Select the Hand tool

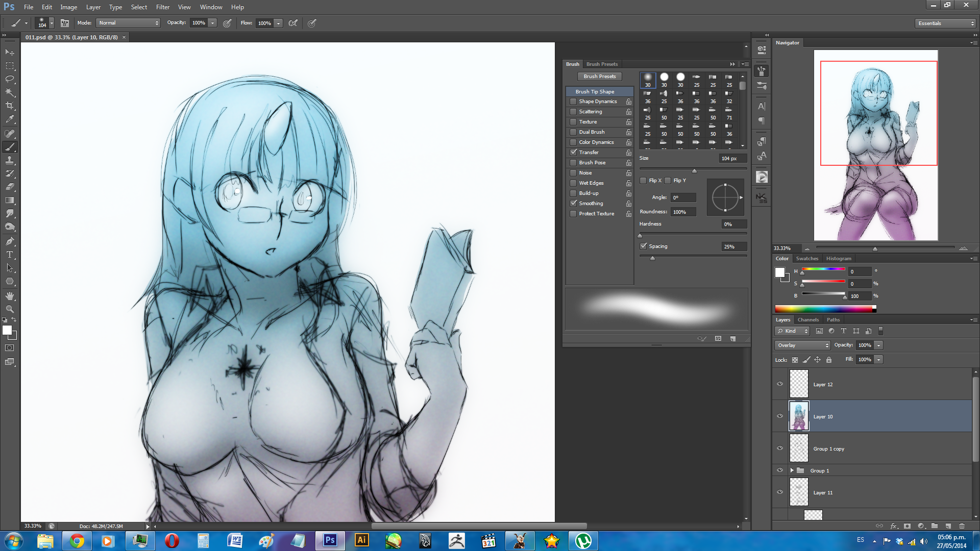pos(10,296)
